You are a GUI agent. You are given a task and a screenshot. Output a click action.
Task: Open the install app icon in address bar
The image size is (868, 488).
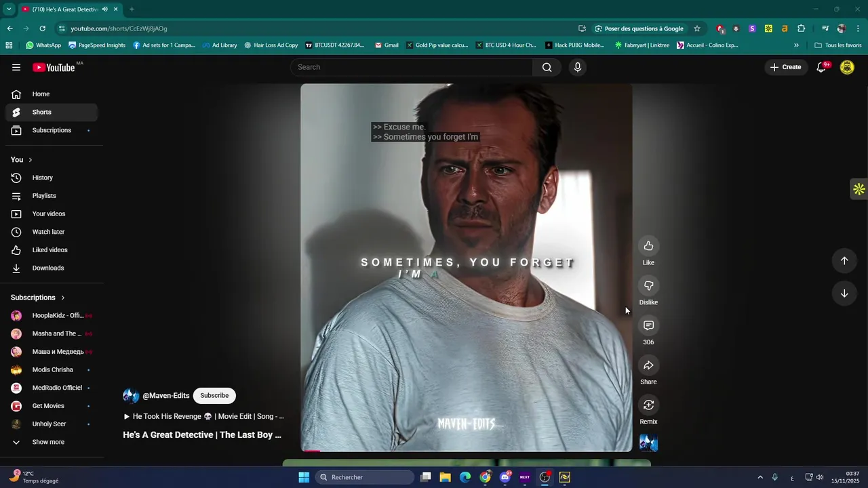tap(582, 28)
